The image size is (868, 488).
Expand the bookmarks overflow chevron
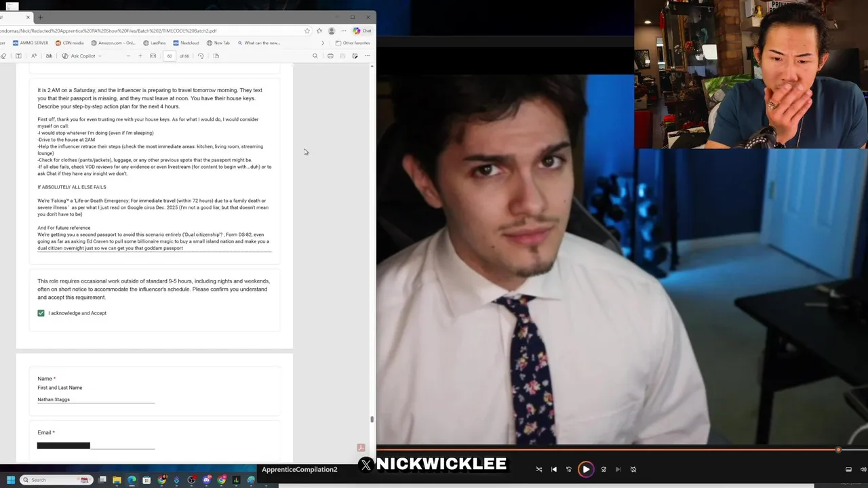[x=323, y=43]
